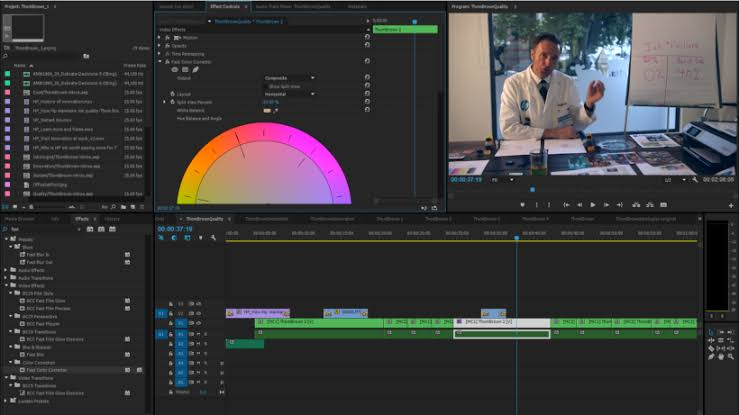Screen dimensions: 739x415
Task: Go to In point in Program monitor
Action: 566,205
